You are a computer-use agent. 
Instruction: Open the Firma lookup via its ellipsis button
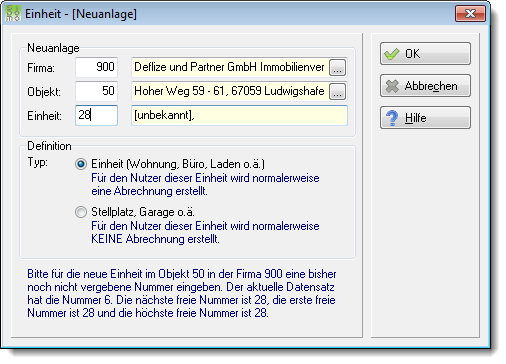coord(337,68)
